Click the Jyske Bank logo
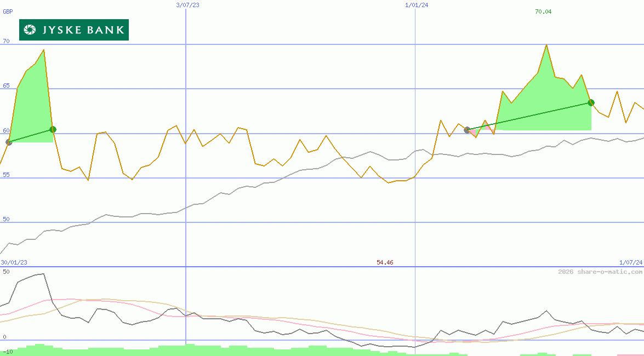 click(73, 30)
